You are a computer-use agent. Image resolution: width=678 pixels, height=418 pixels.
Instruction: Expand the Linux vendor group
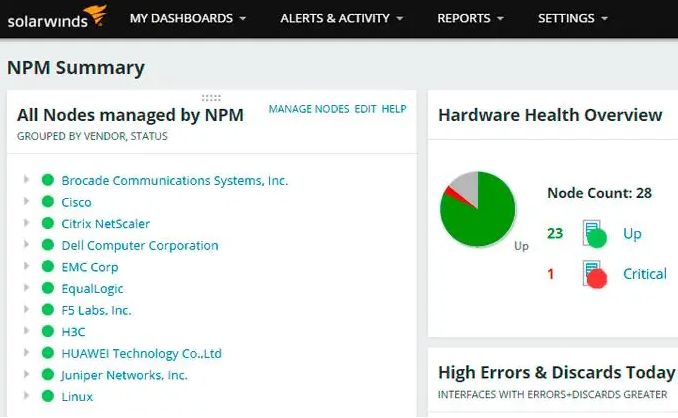[26, 395]
